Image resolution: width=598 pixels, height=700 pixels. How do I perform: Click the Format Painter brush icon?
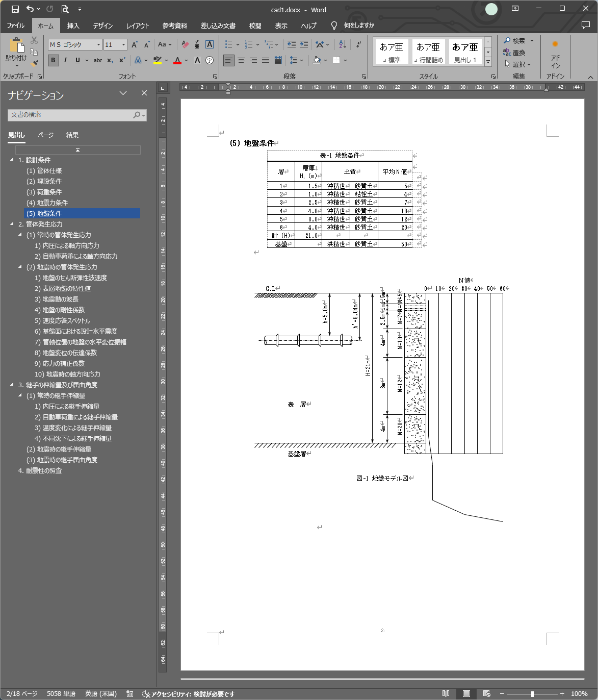tap(34, 63)
